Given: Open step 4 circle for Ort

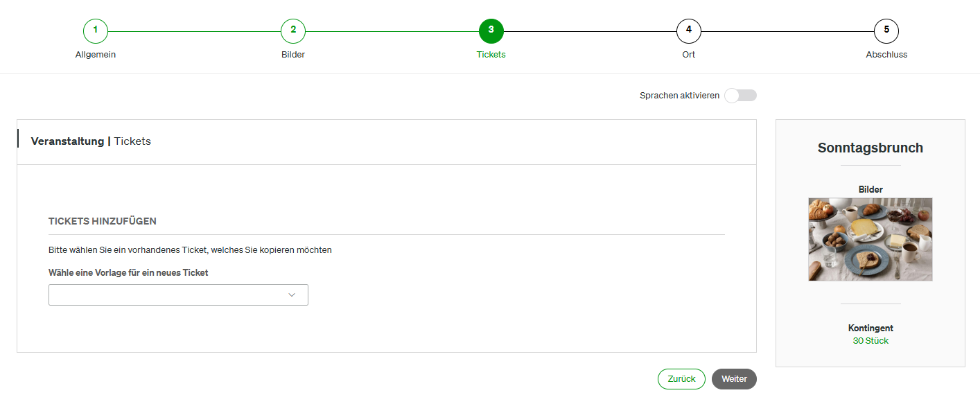Looking at the screenshot, I should pyautogui.click(x=689, y=31).
